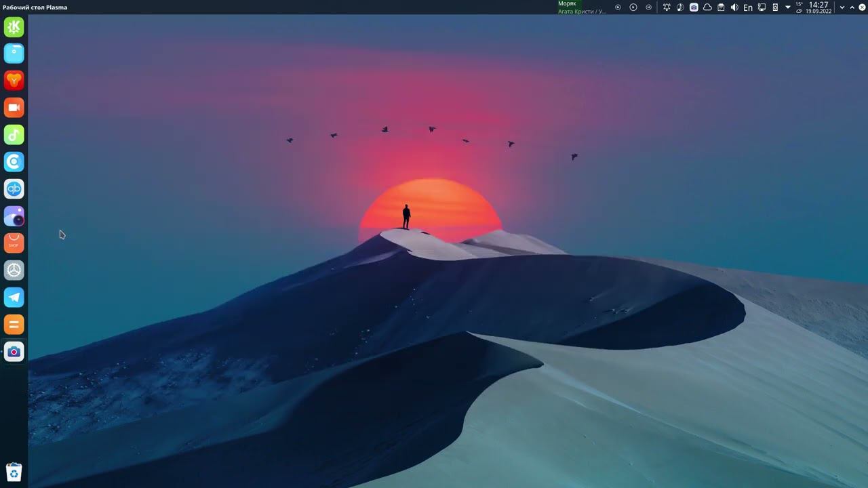Viewport: 868px width, 488px height.
Task: Open the volume control in the tray
Action: tap(734, 7)
